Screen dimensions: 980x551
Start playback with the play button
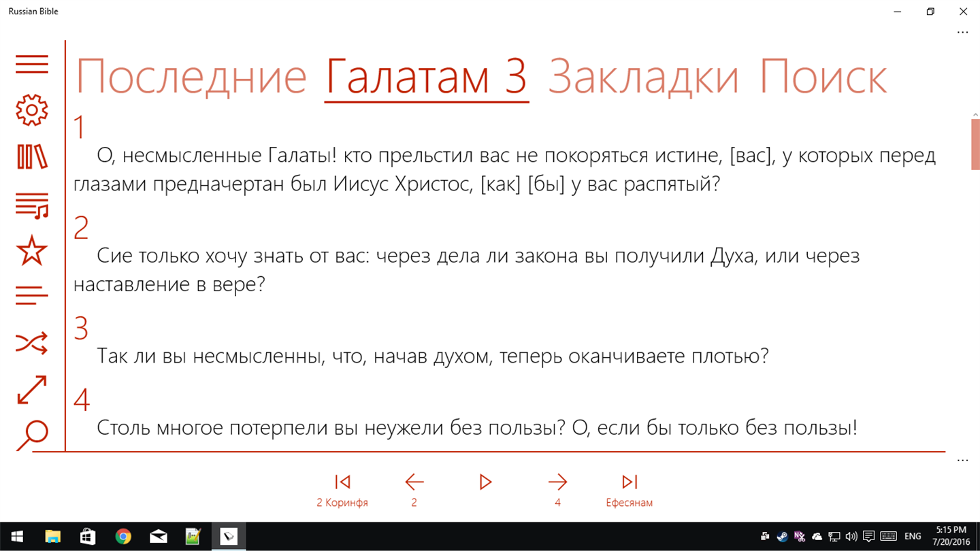485,482
